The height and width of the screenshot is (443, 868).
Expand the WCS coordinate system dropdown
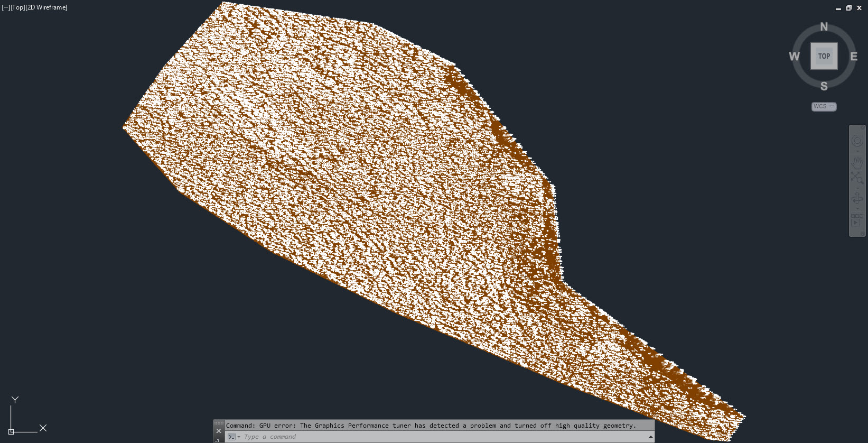(832, 107)
